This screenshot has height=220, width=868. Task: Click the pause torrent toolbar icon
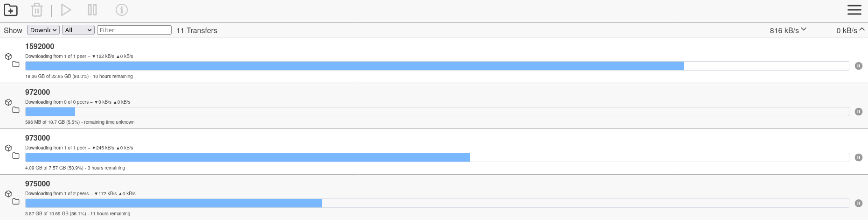coord(92,10)
